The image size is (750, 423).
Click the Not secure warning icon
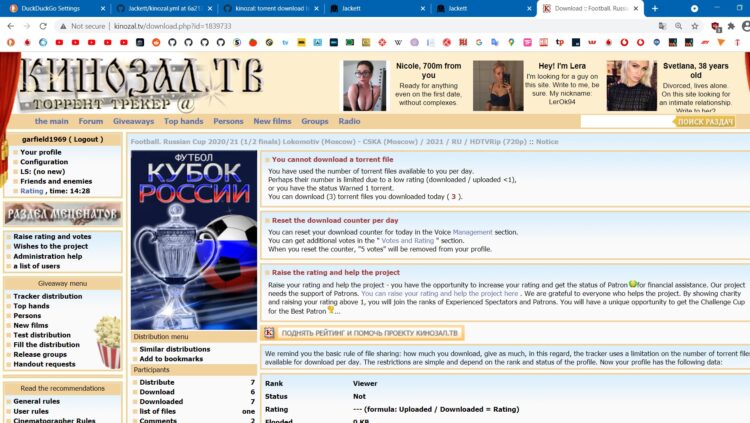(63, 26)
